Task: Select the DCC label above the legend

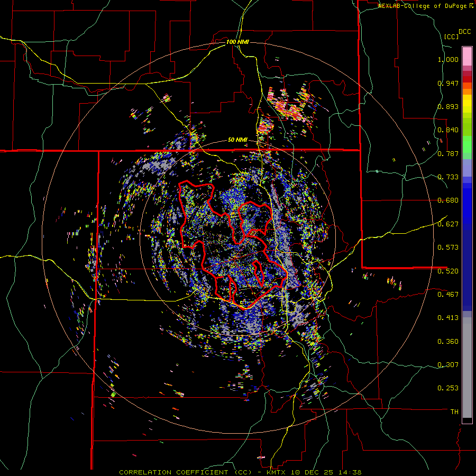Action: point(464,32)
